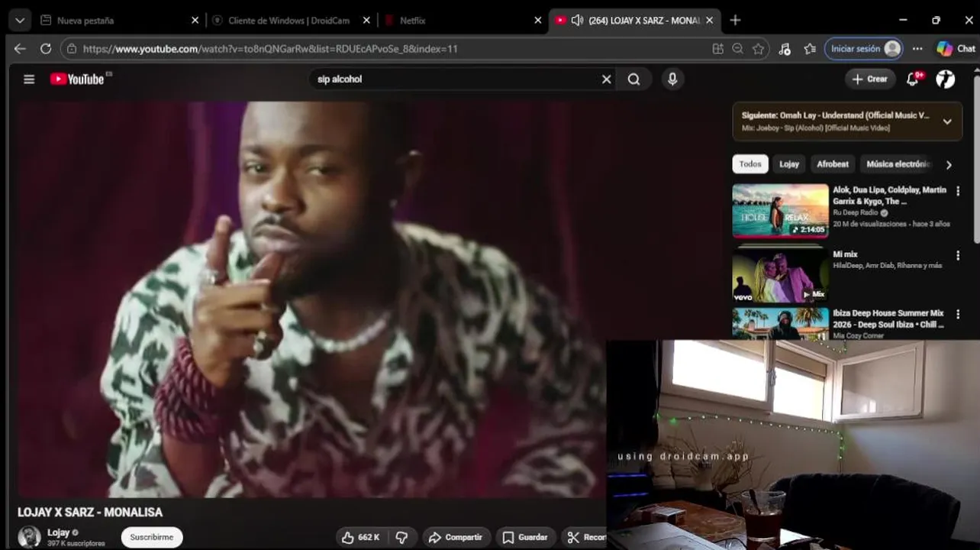
Task: Run search with magnifier icon
Action: point(633,79)
